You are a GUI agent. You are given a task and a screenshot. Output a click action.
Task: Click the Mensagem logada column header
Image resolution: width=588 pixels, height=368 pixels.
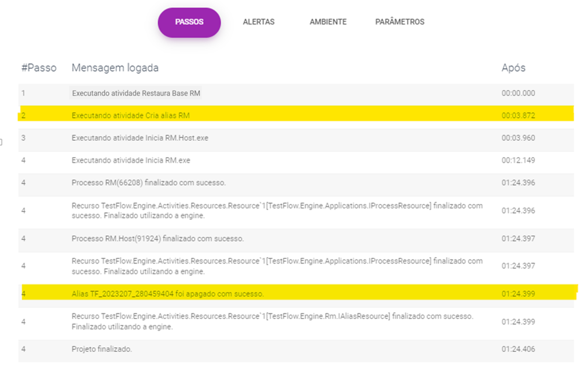pyautogui.click(x=115, y=68)
